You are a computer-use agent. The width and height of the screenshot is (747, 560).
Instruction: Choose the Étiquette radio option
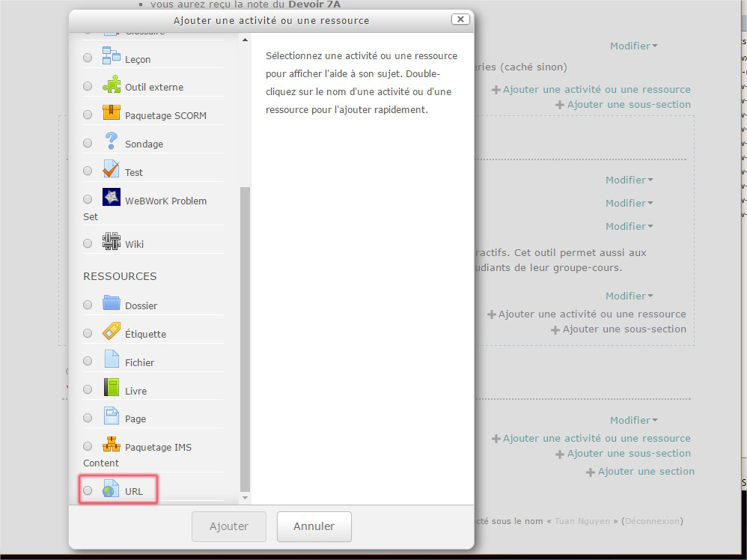pos(88,333)
